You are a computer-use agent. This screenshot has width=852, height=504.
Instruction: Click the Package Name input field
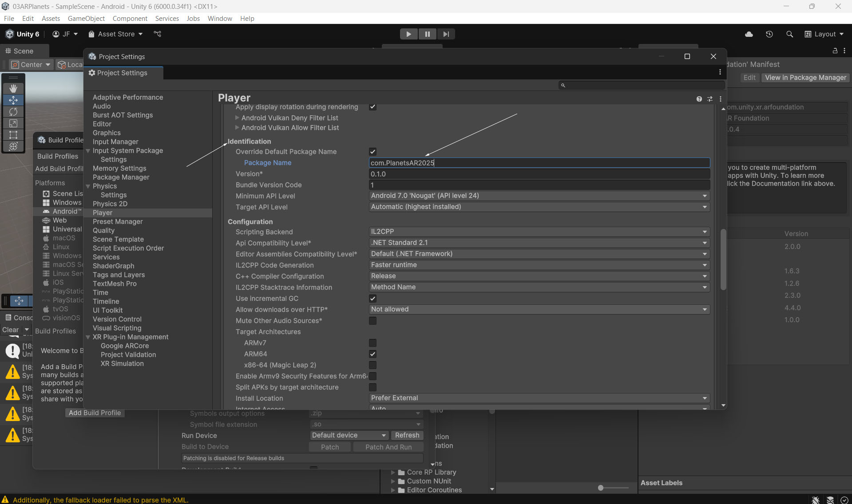(x=539, y=163)
